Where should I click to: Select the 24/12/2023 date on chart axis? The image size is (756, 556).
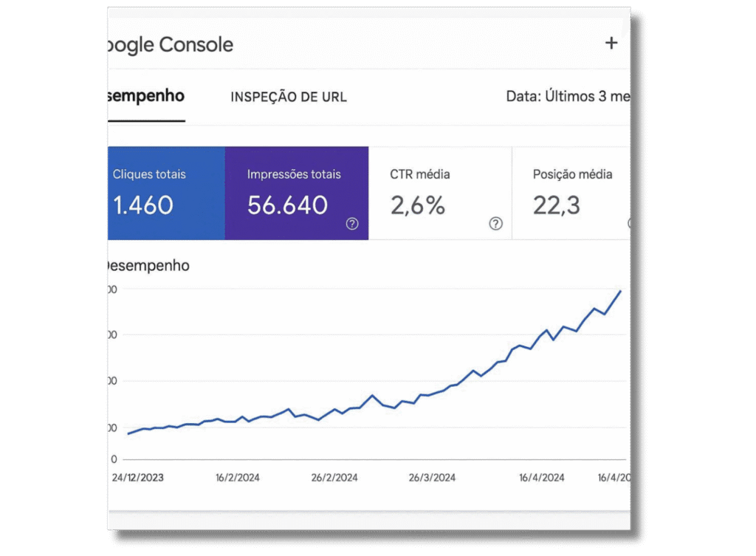click(138, 478)
